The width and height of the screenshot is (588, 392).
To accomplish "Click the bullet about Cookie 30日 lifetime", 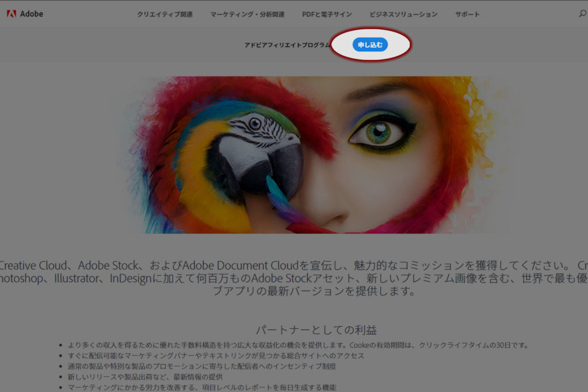I will click(x=298, y=345).
